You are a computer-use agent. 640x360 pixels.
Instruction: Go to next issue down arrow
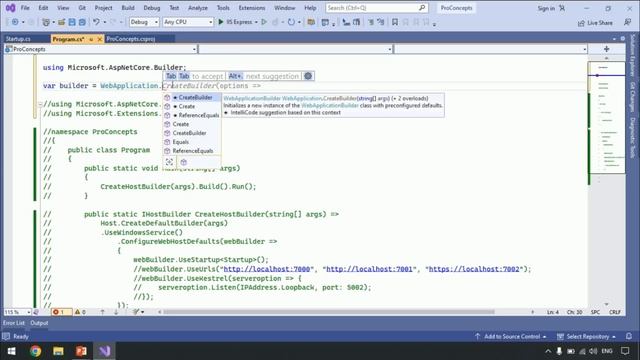coord(116,312)
